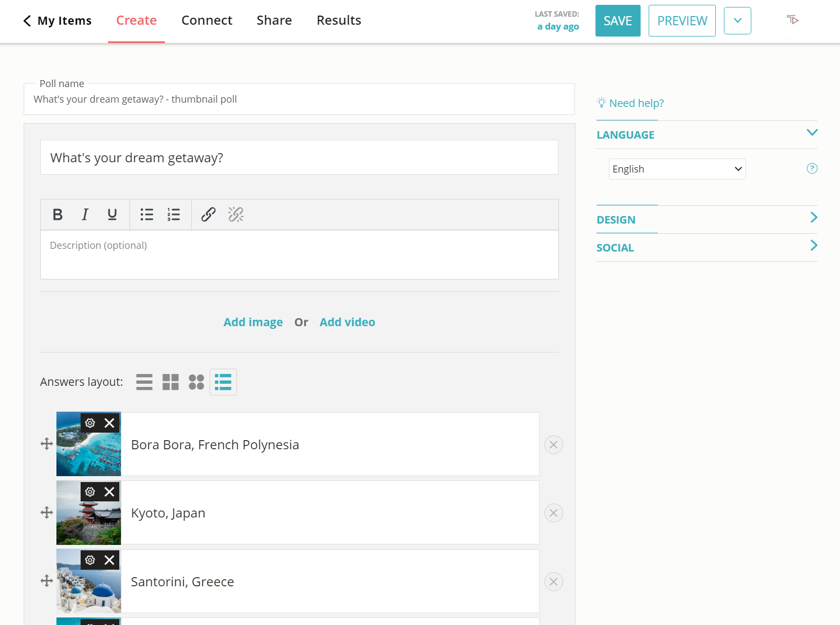Remove the Santorini, Greece answer option
The image size is (840, 625).
[x=554, y=581]
